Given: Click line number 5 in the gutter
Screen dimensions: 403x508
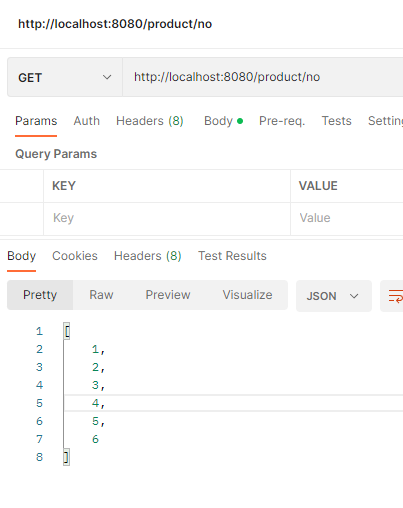Looking at the screenshot, I should (39, 403).
